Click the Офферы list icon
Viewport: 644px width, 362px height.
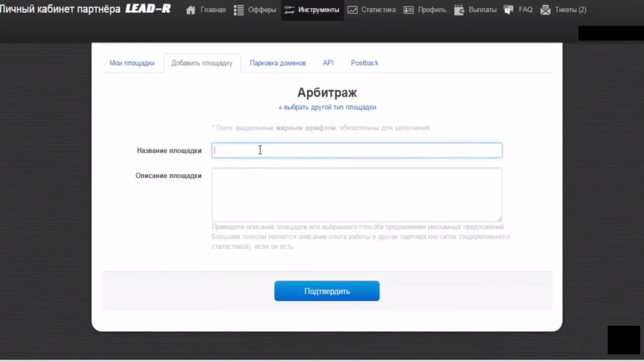pos(239,9)
